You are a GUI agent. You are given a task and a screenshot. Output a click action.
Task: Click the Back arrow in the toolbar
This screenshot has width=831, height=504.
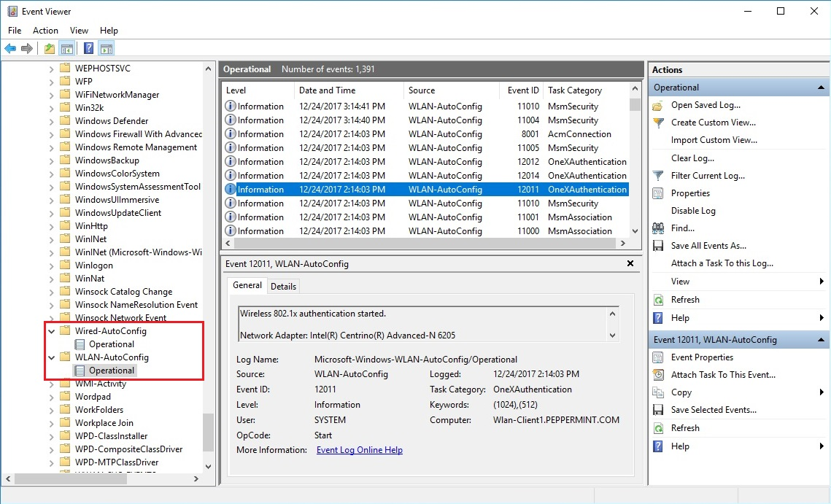coord(10,49)
